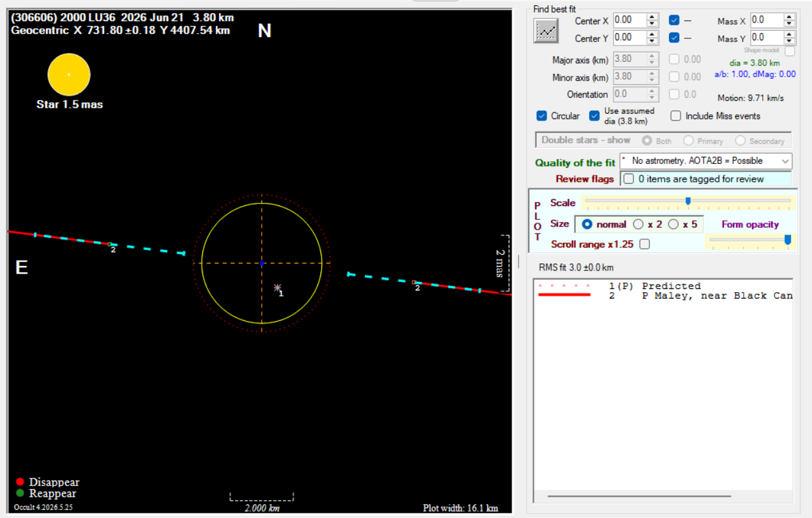Toggle the Review flags tagged items checkbox
Viewport: 812px width, 518px height.
point(629,179)
